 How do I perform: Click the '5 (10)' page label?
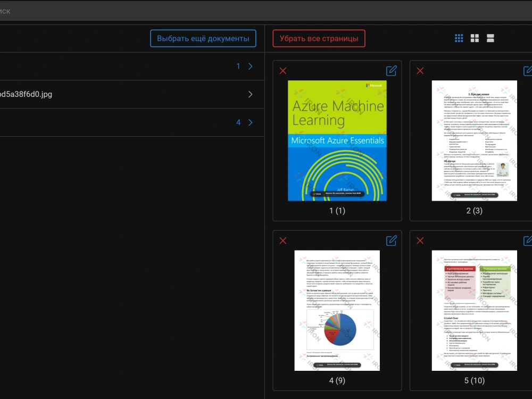click(x=475, y=381)
